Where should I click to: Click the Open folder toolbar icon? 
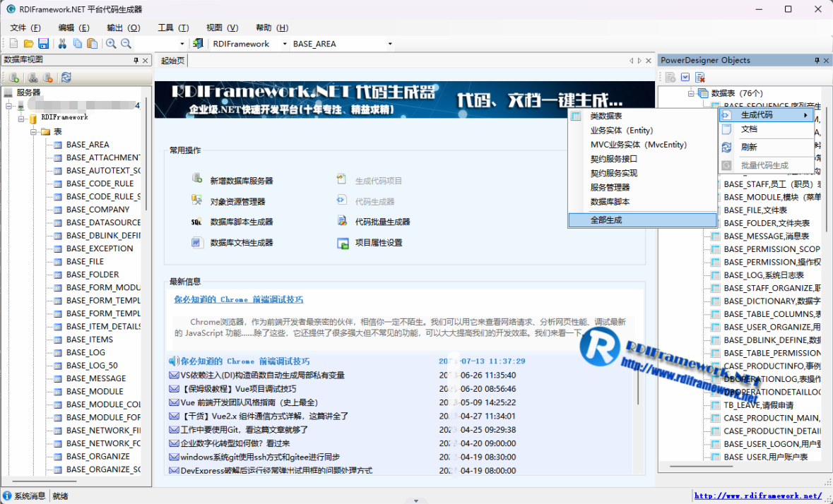pyautogui.click(x=29, y=44)
